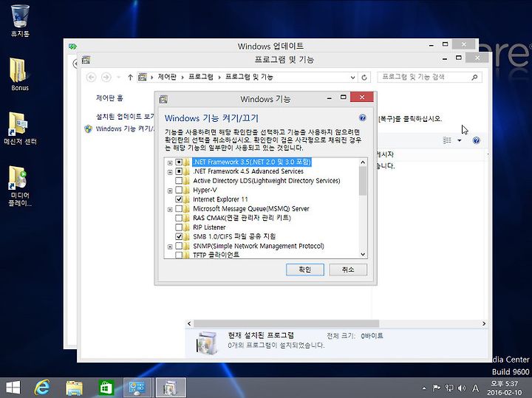Click the search magnifier icon
The height and width of the screenshot is (398, 532).
474,78
